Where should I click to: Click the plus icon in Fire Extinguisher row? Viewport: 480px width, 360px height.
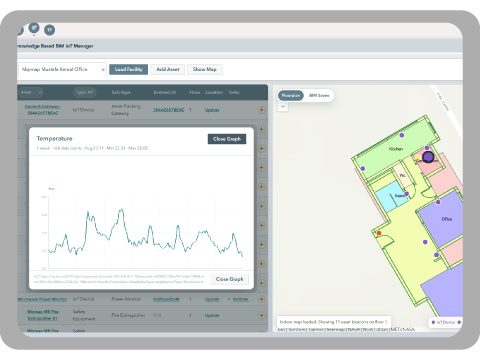[262, 315]
